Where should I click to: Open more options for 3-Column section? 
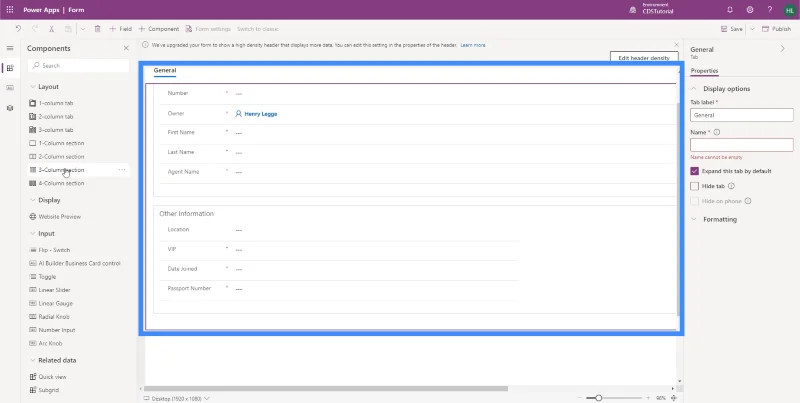(122, 170)
